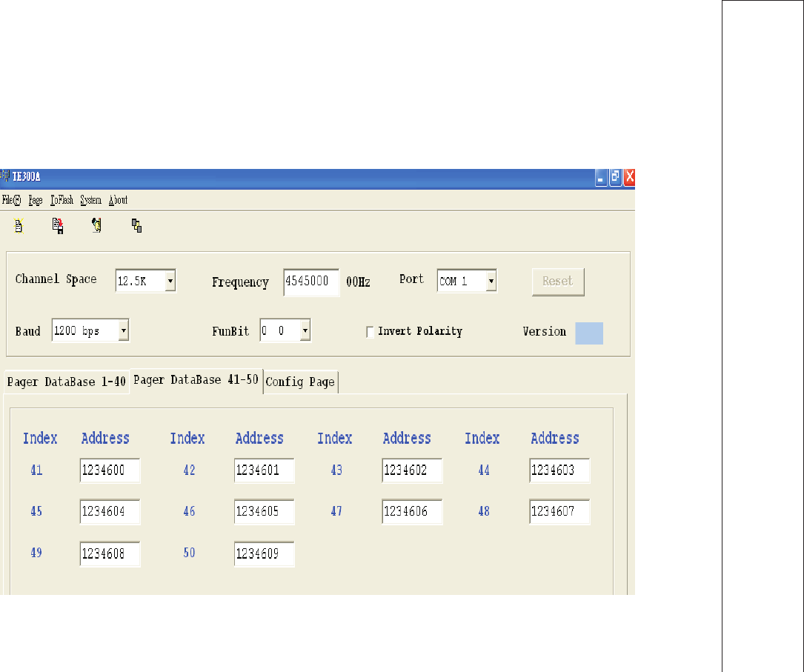Click address field for index 41
The width and height of the screenshot is (804, 672).
(x=110, y=470)
